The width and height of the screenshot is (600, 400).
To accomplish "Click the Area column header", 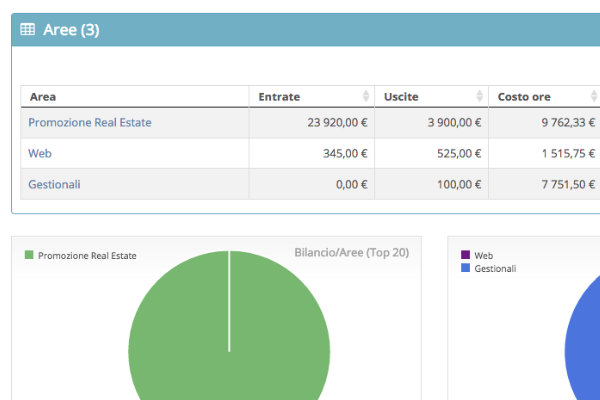I will point(43,97).
